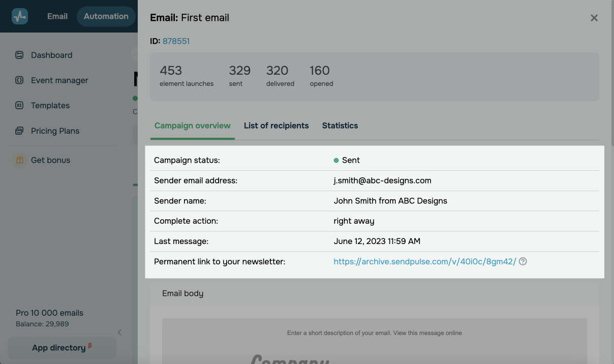Open the Statistics tab
This screenshot has width=614, height=364.
click(x=340, y=126)
